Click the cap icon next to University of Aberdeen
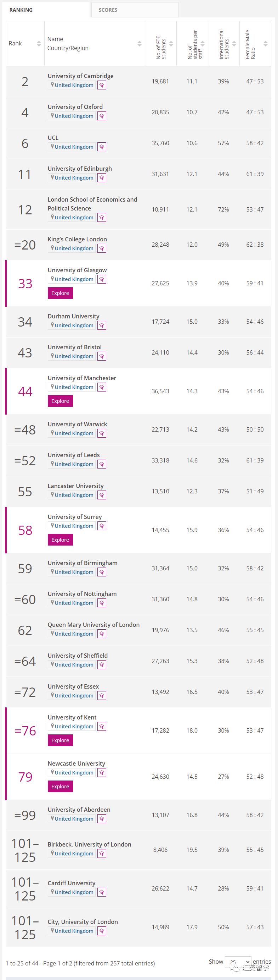278x980 pixels. pos(101,818)
